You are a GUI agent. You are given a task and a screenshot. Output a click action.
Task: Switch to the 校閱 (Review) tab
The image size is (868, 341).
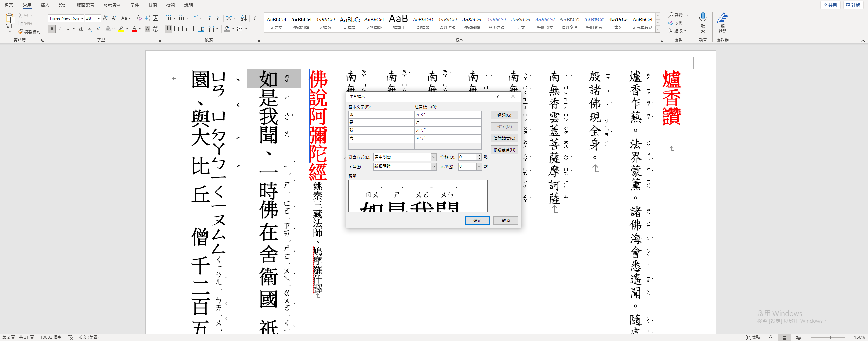click(153, 5)
